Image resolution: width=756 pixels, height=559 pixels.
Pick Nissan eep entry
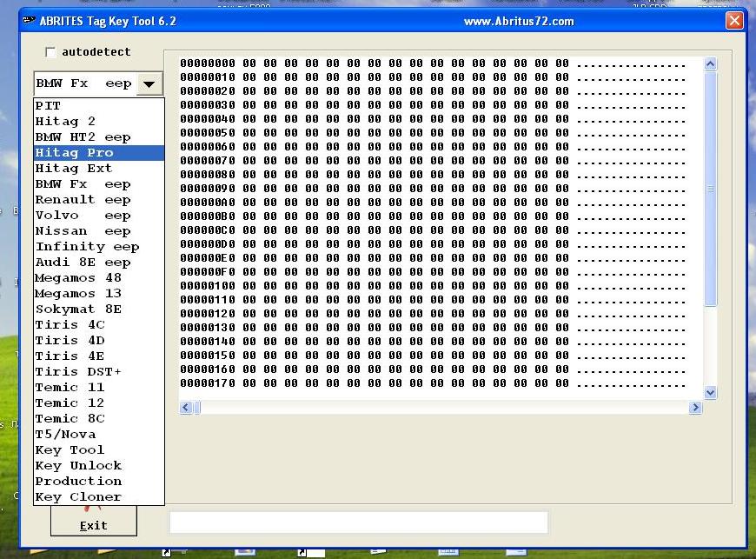(x=99, y=231)
